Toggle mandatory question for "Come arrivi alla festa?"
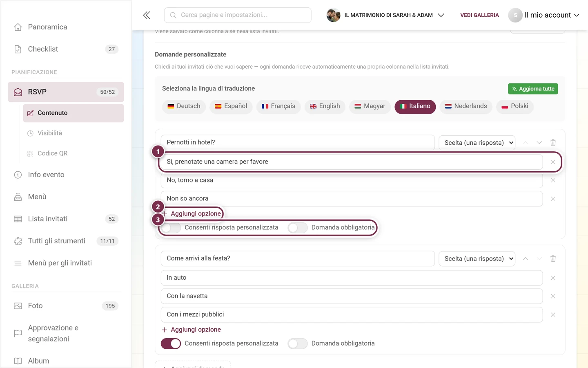The height and width of the screenshot is (368, 588). tap(297, 343)
